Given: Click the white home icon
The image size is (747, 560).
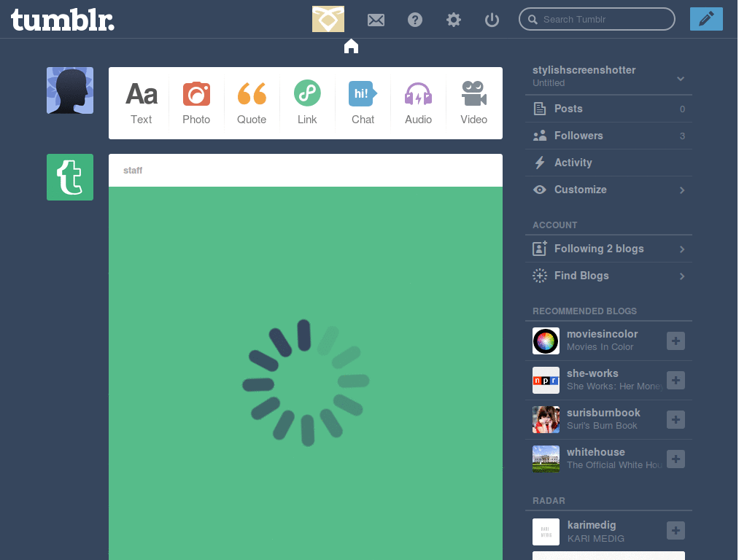Looking at the screenshot, I should click(351, 46).
